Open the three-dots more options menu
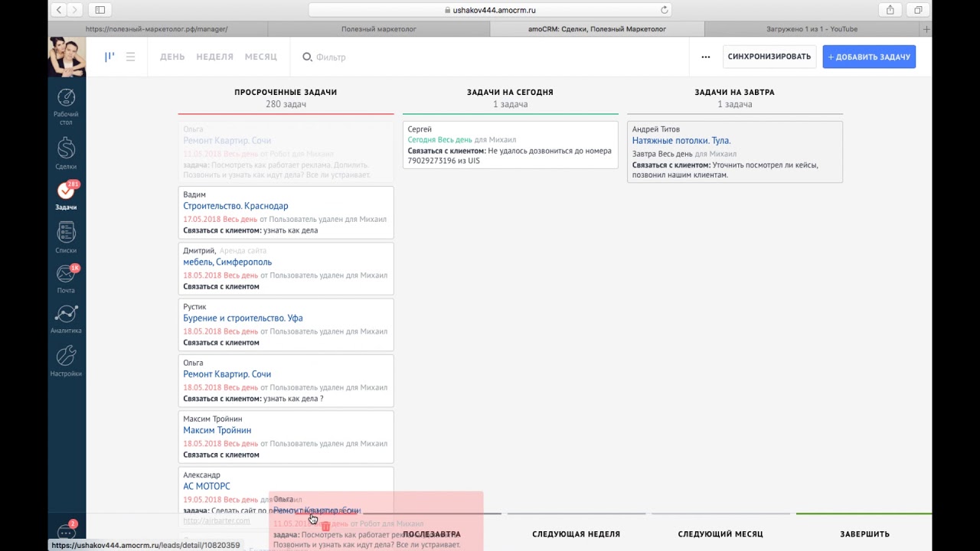The height and width of the screenshot is (551, 980). [705, 57]
